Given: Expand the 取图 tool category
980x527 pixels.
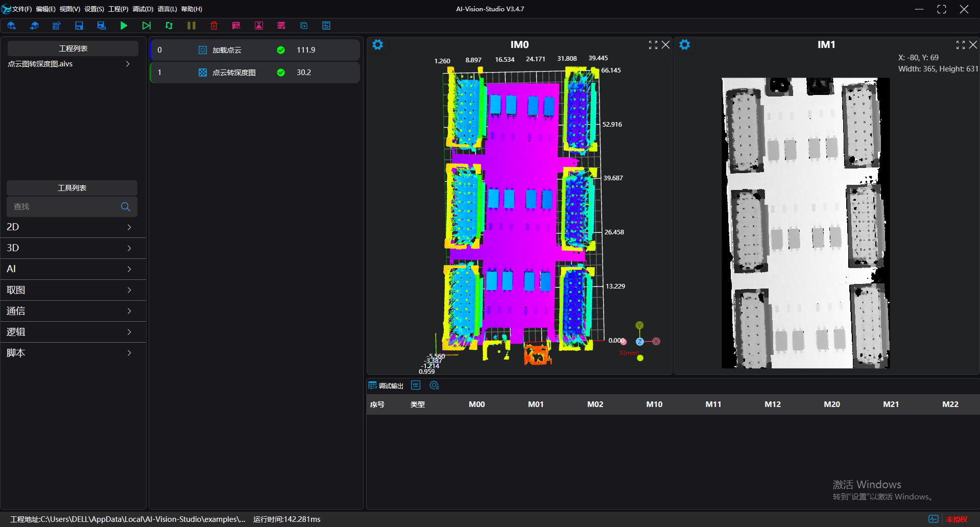Looking at the screenshot, I should (73, 290).
